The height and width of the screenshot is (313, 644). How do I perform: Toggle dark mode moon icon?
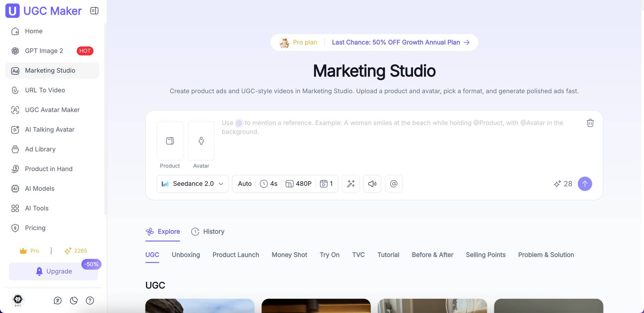(x=74, y=301)
